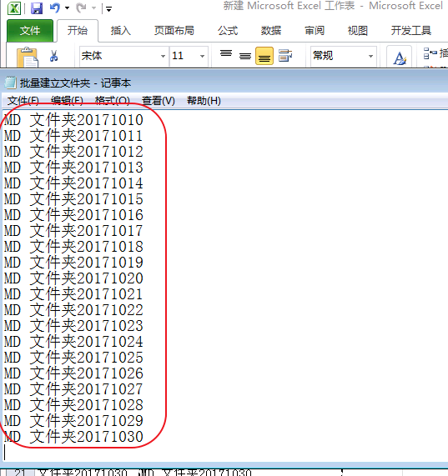Open the cell styles A icon
This screenshot has height=476, width=448.
[x=400, y=58]
